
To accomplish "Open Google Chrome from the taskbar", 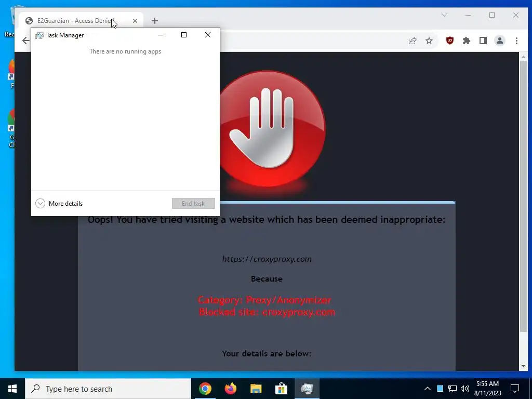I will coord(205,389).
